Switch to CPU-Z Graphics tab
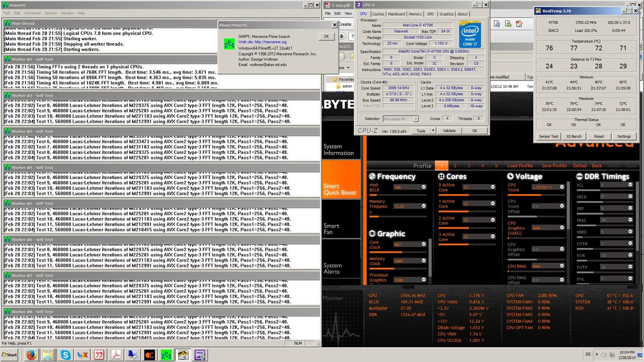The height and width of the screenshot is (362, 644). (x=447, y=14)
